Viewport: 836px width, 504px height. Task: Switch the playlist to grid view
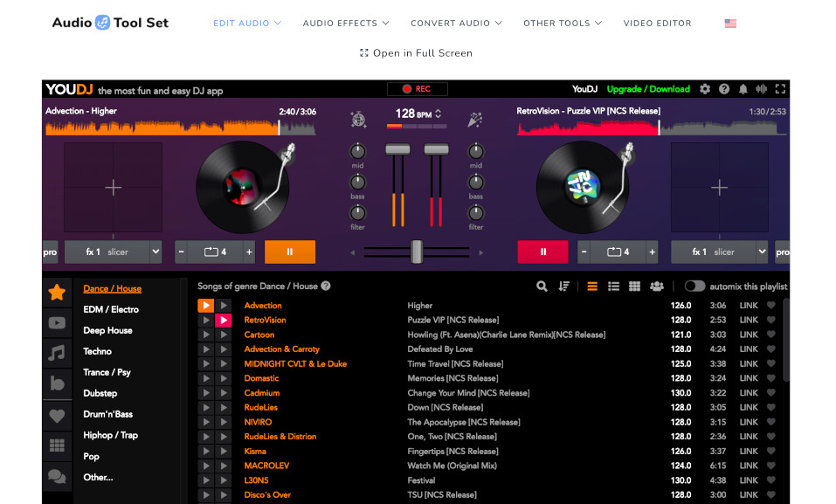634,286
